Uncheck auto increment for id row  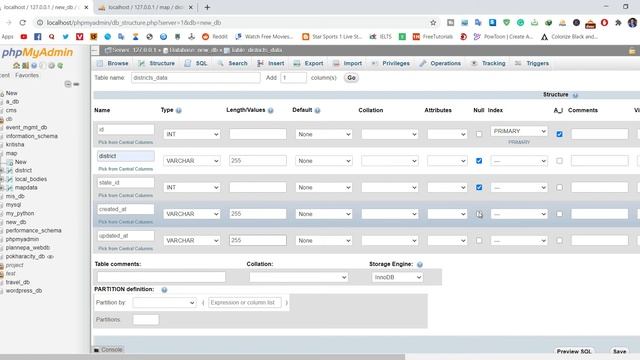point(559,134)
